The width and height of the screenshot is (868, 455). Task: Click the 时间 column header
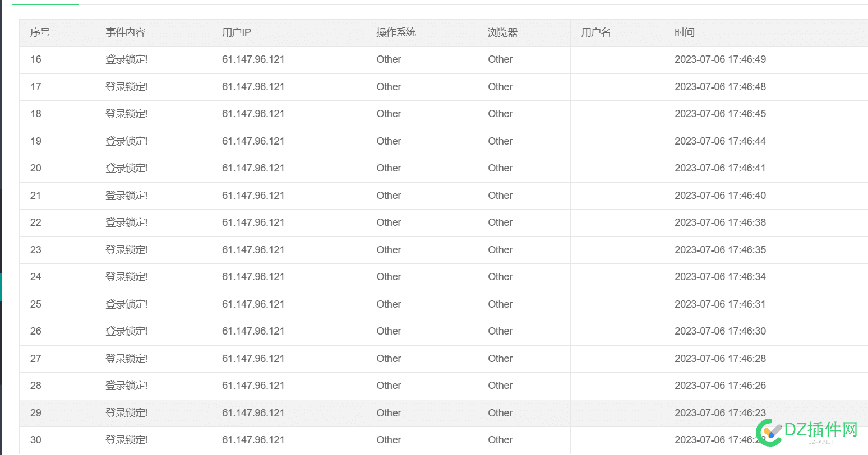click(x=684, y=32)
